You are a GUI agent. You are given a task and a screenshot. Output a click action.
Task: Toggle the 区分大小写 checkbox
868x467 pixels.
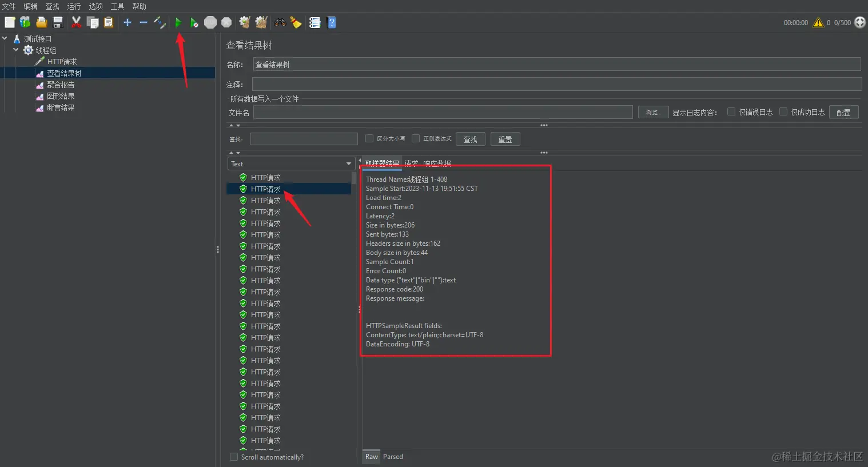[x=369, y=138]
